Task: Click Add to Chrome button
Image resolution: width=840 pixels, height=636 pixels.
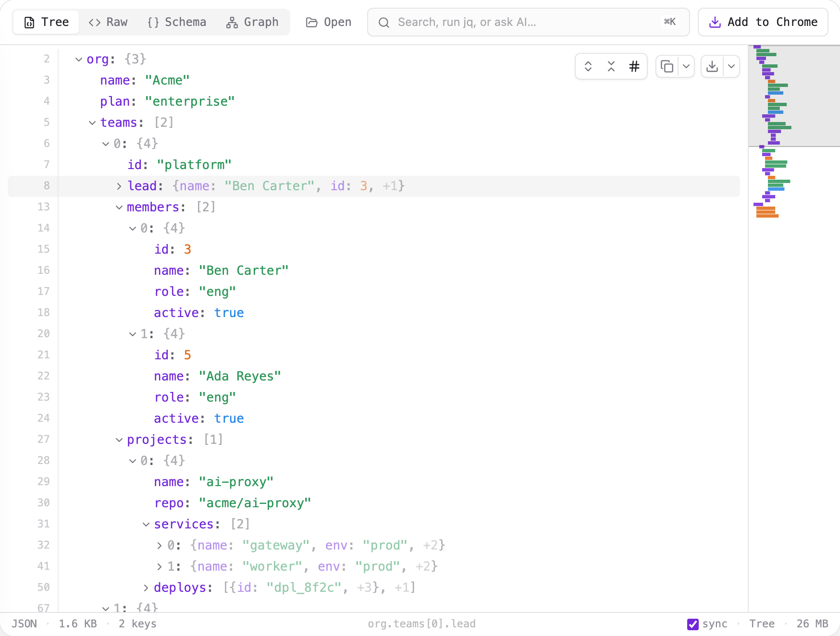Action: [x=763, y=22]
